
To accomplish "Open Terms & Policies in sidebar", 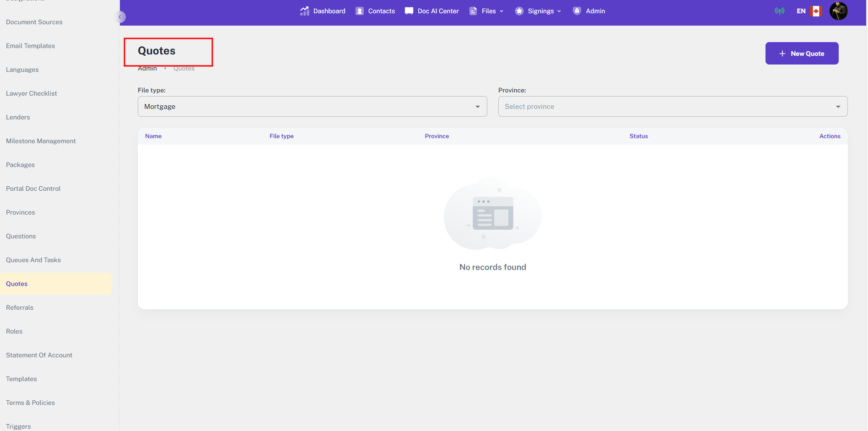I will coord(31,403).
